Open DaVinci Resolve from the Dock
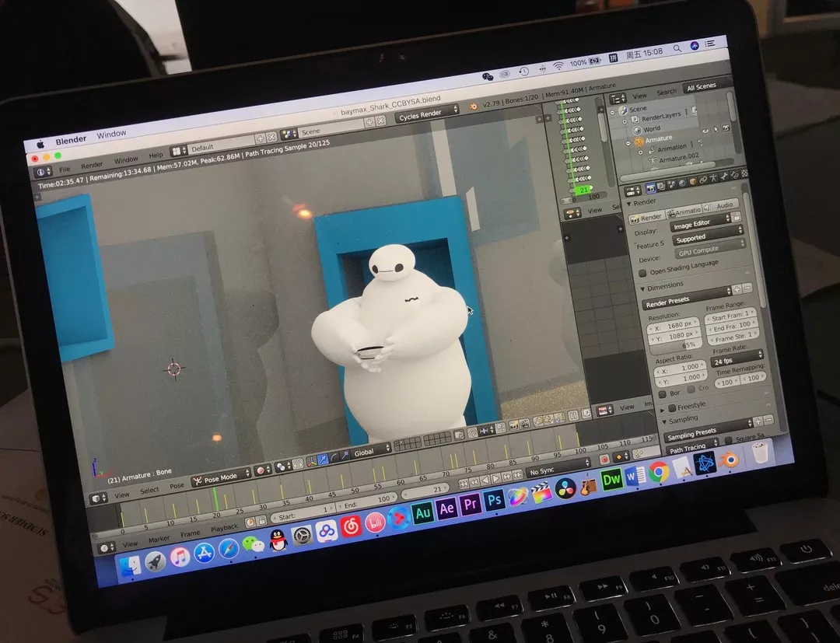 click(565, 489)
